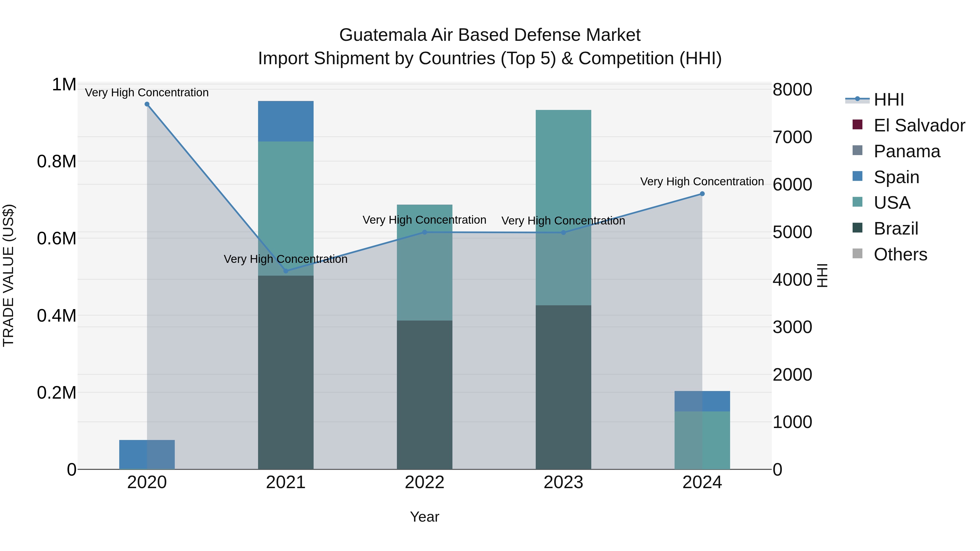This screenshot has height=551, width=980.
Task: Toggle the USA legend entry
Action: click(x=881, y=203)
